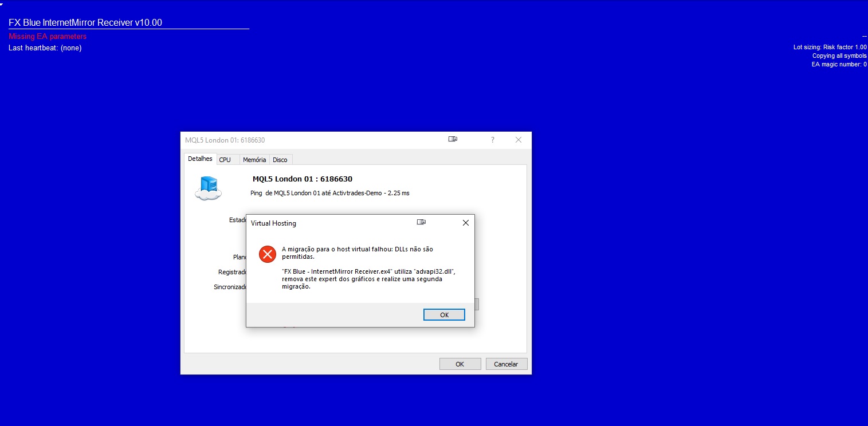Click Cancelar in the MQL5 London 01 window
The height and width of the screenshot is (426, 868).
pyautogui.click(x=506, y=364)
